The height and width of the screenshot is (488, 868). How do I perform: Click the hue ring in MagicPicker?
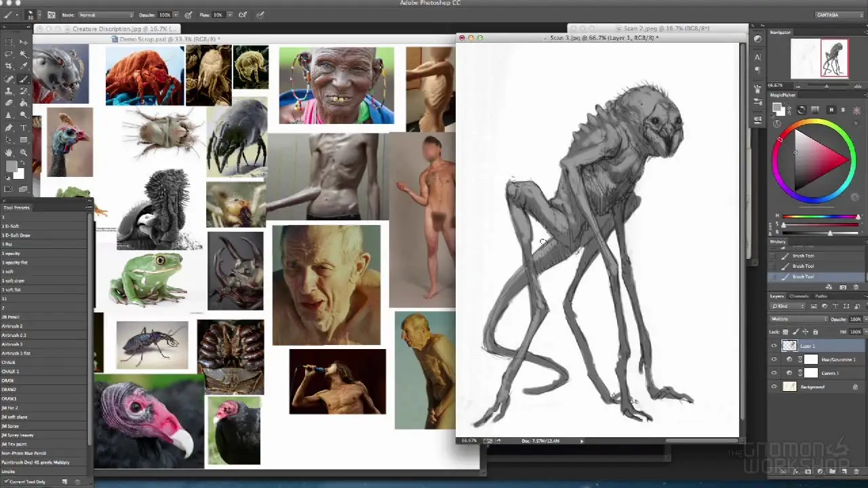814,123
